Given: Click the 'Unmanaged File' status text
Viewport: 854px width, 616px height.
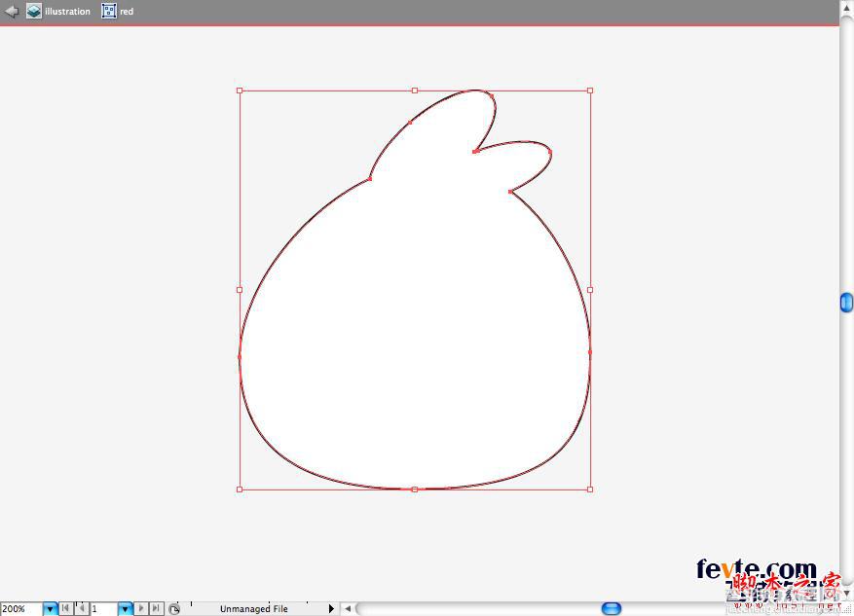Looking at the screenshot, I should click(254, 609).
